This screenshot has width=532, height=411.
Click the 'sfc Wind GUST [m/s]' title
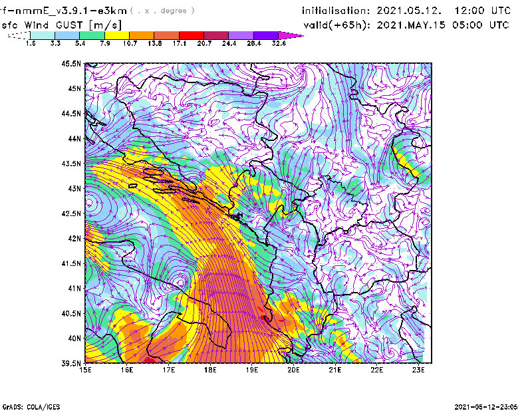pos(61,25)
